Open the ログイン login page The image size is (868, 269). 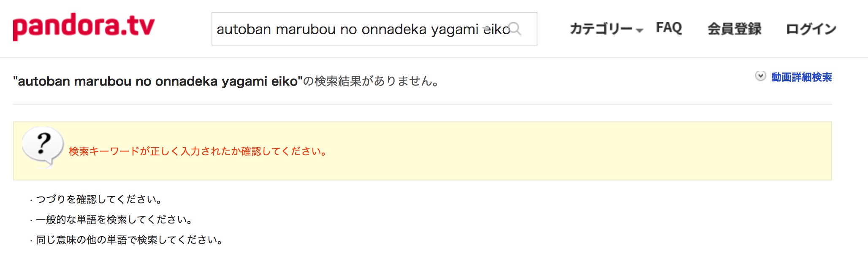[811, 29]
